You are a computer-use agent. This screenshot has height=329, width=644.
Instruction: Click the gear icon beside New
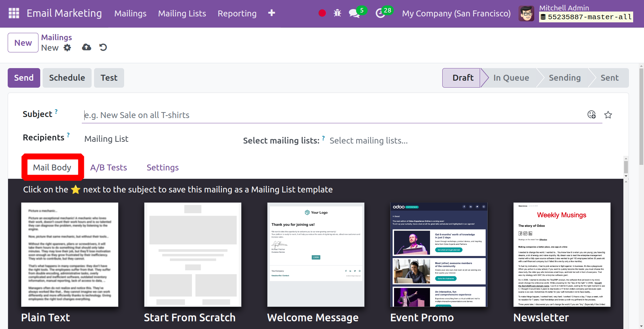click(67, 48)
